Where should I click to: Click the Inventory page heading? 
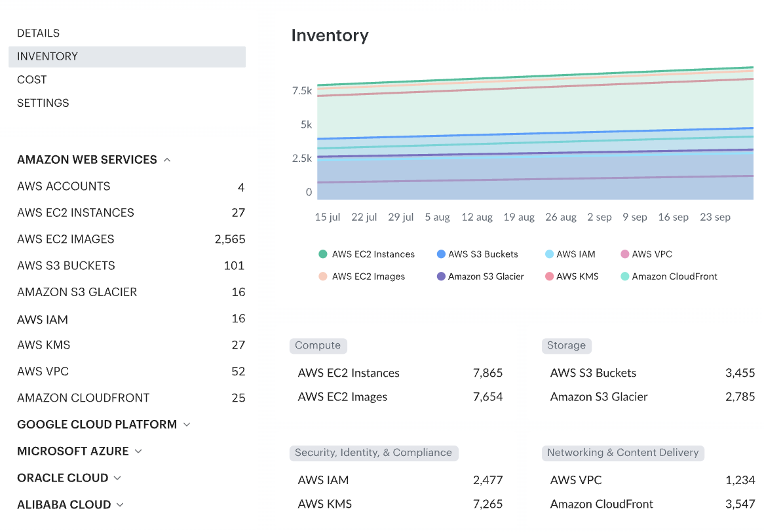tap(330, 35)
